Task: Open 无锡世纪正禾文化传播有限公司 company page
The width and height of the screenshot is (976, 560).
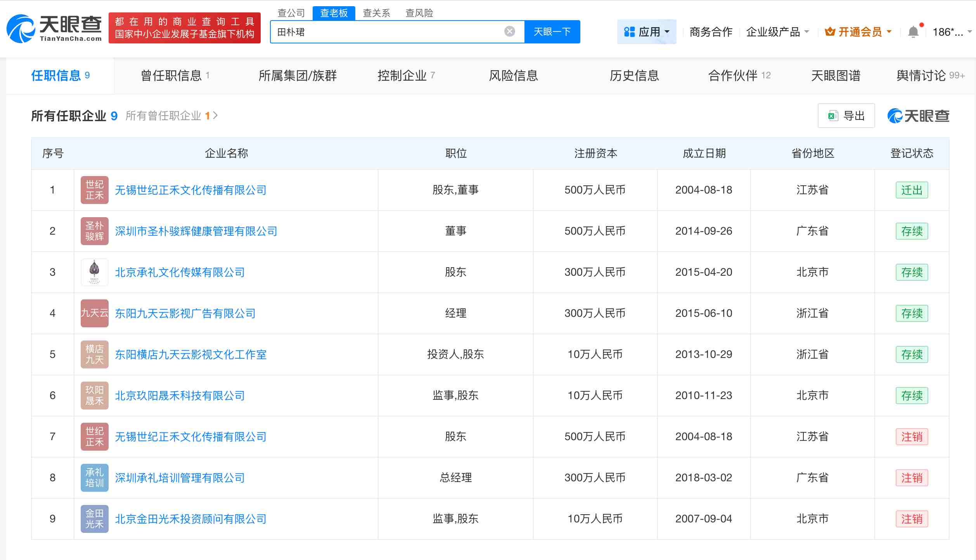Action: click(x=190, y=190)
